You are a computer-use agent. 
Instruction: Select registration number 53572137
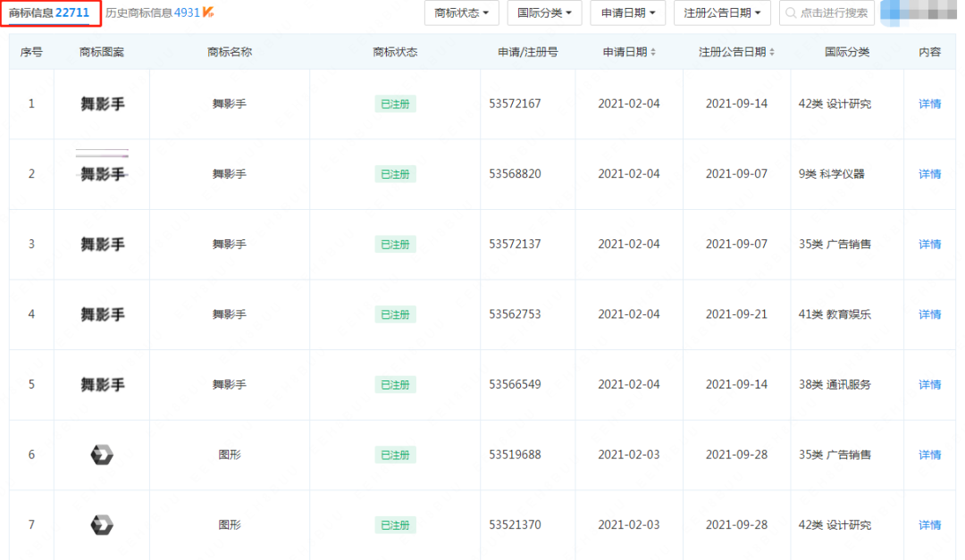pos(516,245)
